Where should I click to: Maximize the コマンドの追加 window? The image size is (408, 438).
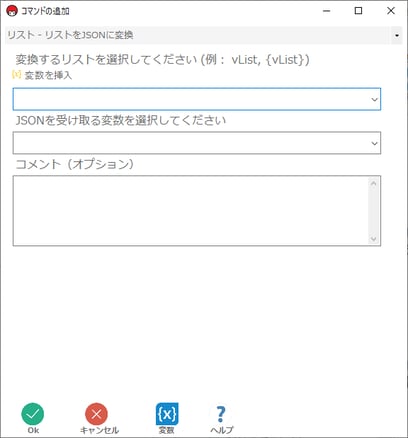click(358, 11)
